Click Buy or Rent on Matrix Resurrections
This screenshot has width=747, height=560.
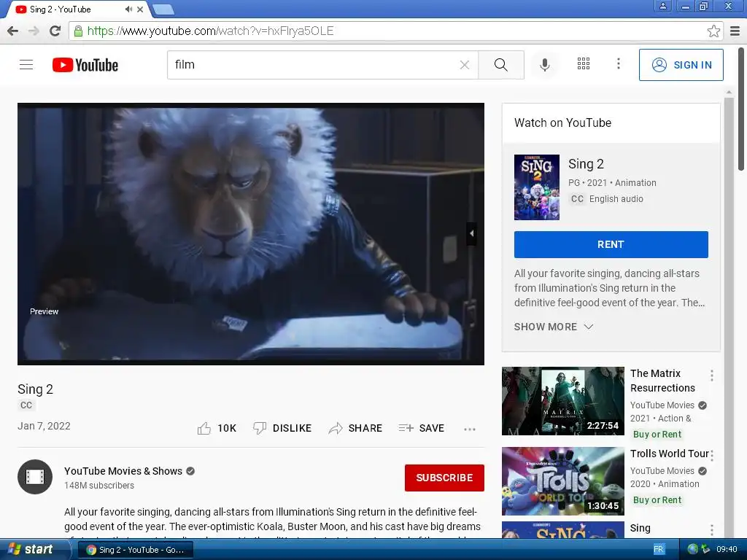point(657,435)
